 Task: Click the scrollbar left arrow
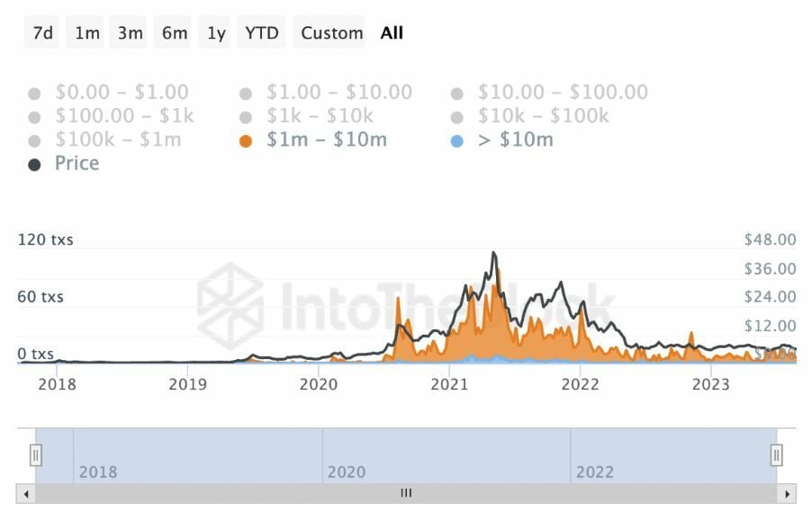pos(25,493)
